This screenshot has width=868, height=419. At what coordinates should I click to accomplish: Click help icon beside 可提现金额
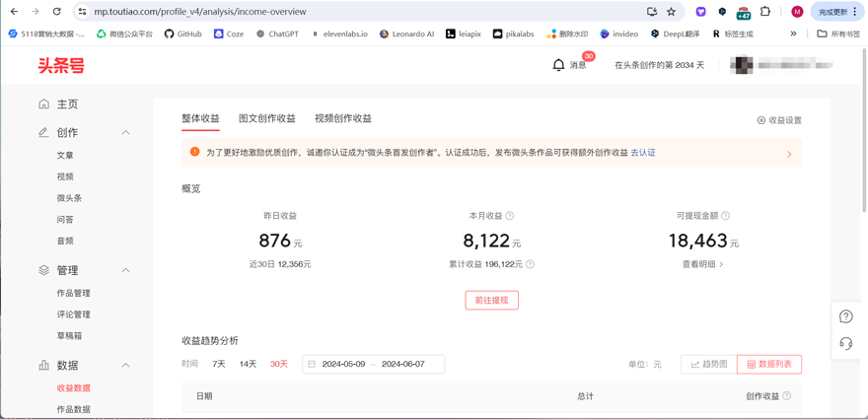(x=725, y=216)
